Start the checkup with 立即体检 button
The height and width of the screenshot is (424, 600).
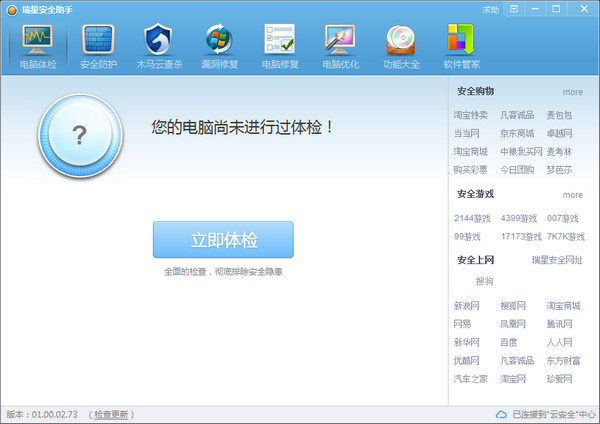(x=223, y=240)
